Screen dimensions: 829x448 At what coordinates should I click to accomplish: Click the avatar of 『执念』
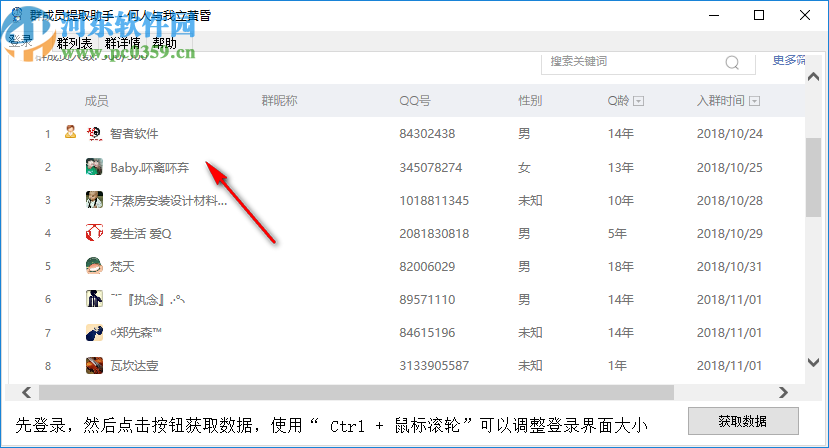pos(94,299)
